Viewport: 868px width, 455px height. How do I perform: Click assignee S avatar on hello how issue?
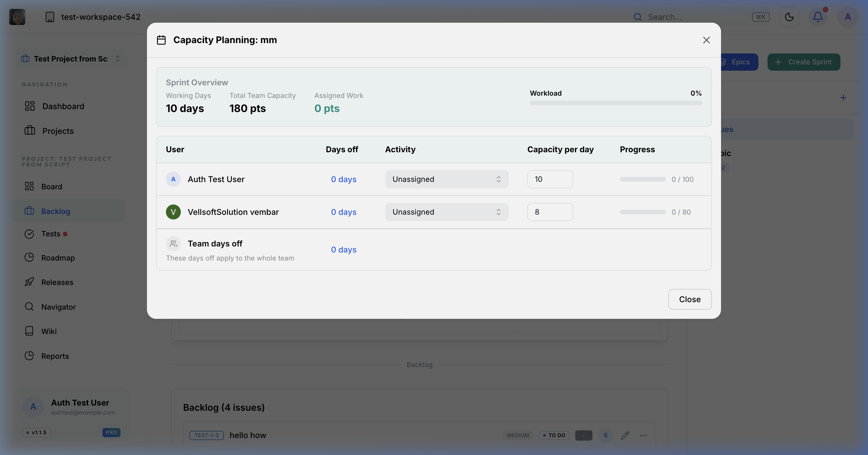click(606, 435)
